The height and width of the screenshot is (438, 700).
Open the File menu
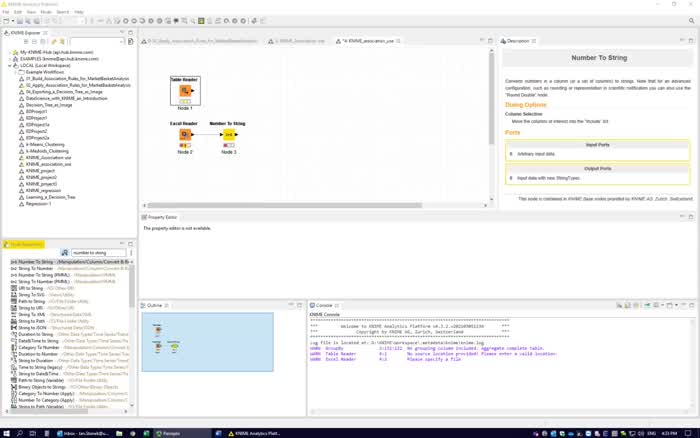coord(6,12)
